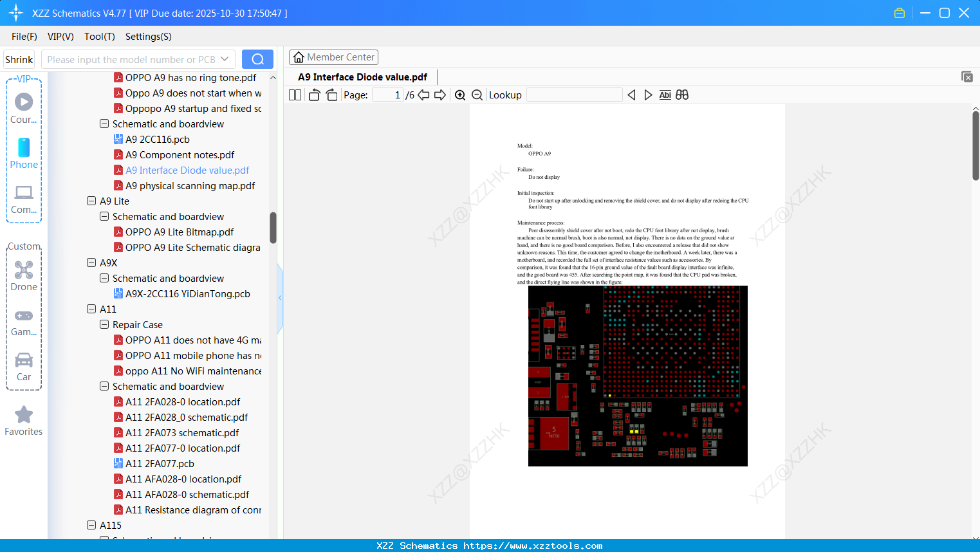Viewport: 980px width, 552px height.
Task: Select the Computer category
Action: point(24,199)
